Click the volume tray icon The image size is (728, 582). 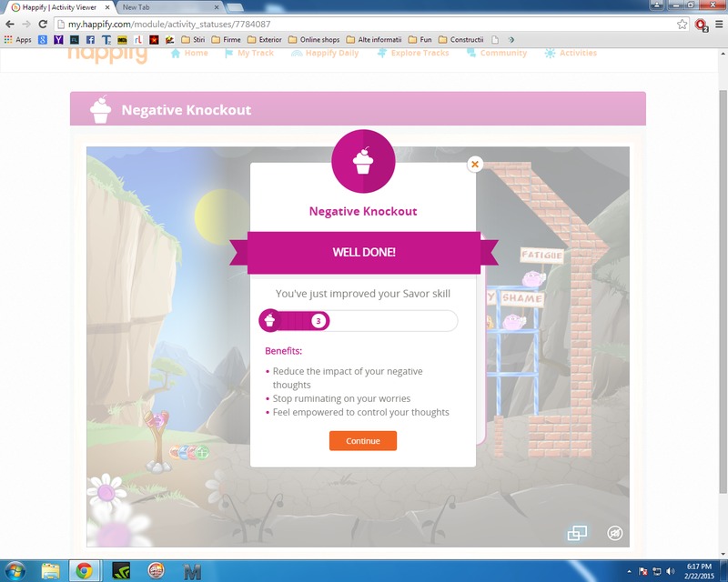tap(670, 571)
